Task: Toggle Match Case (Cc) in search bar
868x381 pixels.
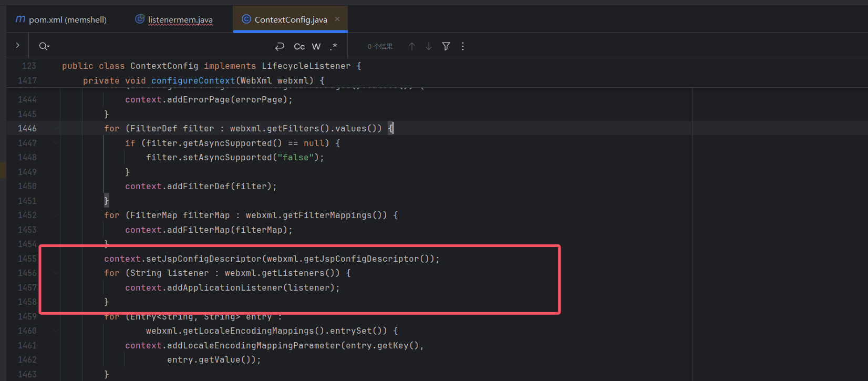Action: point(299,46)
